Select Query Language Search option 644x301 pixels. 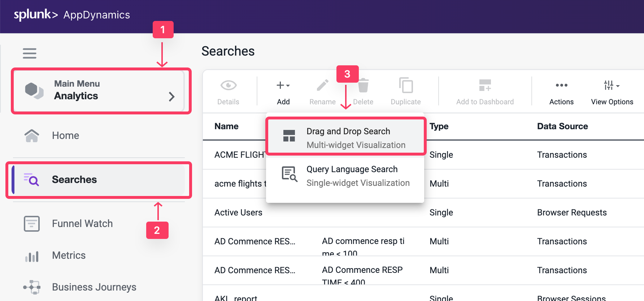[345, 175]
